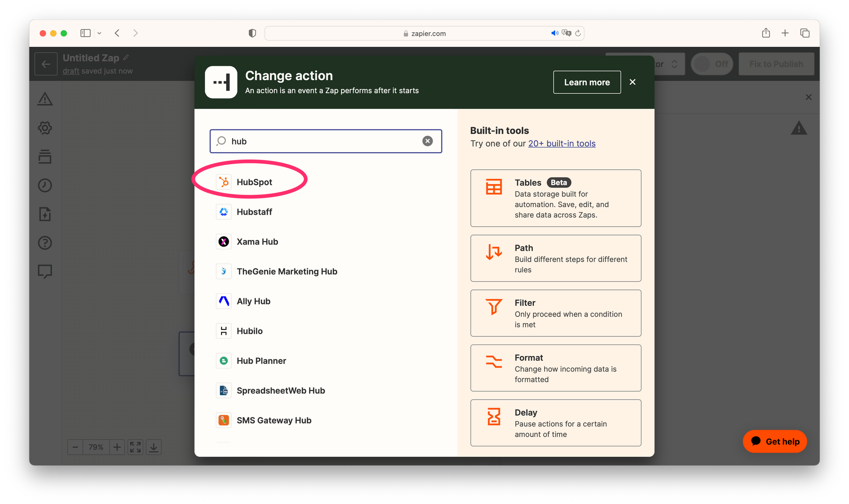This screenshot has width=849, height=504.
Task: Zoom out the canvas with minus
Action: point(75,447)
